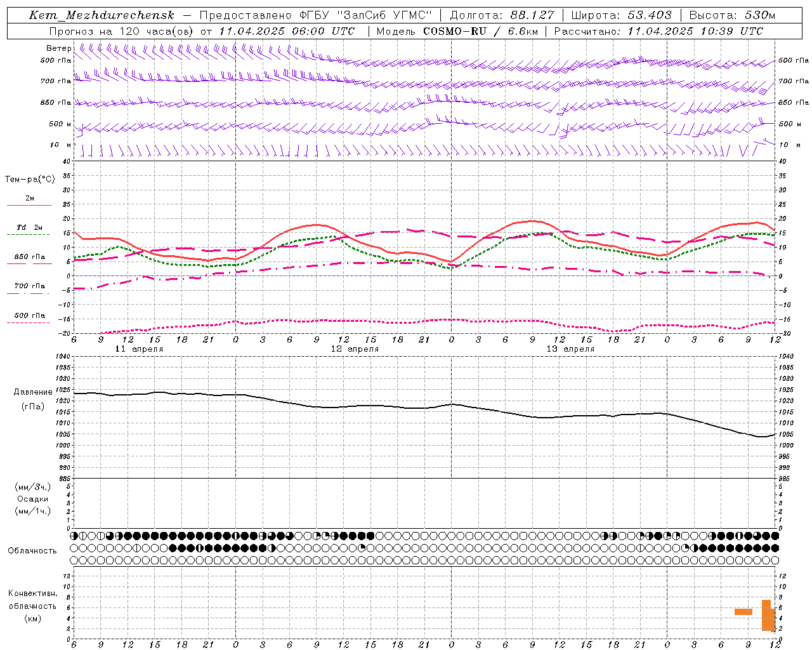812x650 pixels.
Task: Click the 'Модель COSMO-RU / 6.6км' label
Action: coord(457,31)
